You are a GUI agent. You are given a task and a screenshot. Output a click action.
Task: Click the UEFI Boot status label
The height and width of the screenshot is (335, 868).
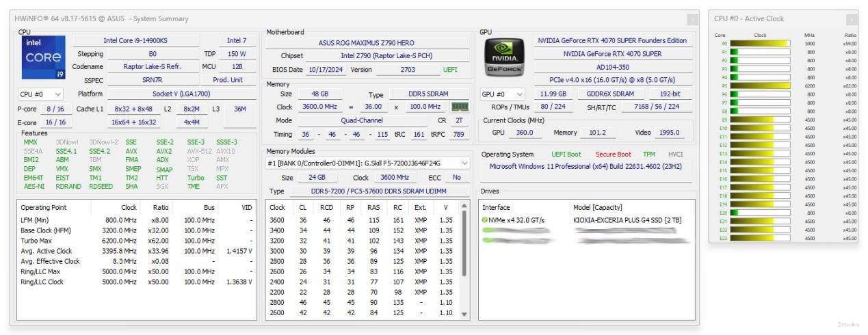coord(566,155)
